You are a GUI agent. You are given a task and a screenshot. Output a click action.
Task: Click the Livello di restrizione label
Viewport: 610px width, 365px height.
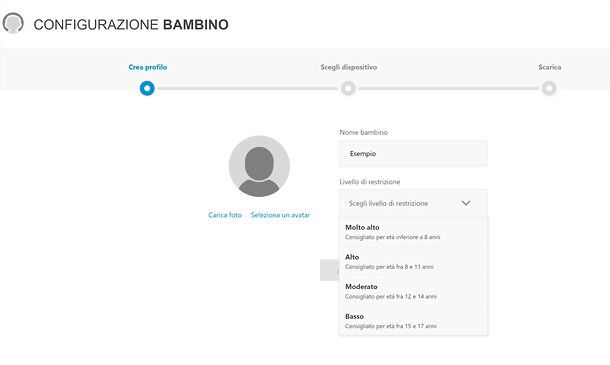(x=370, y=182)
